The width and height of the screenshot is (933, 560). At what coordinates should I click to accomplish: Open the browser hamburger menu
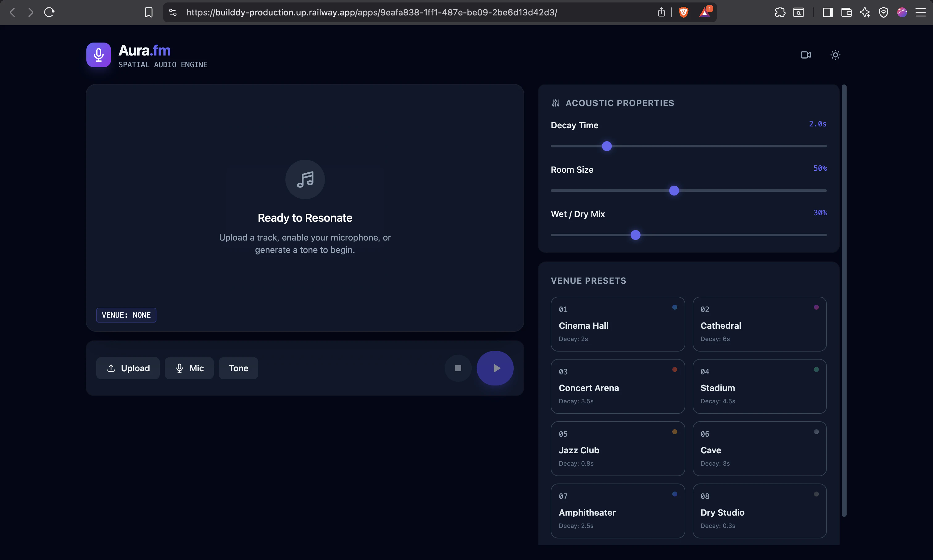[x=921, y=12]
